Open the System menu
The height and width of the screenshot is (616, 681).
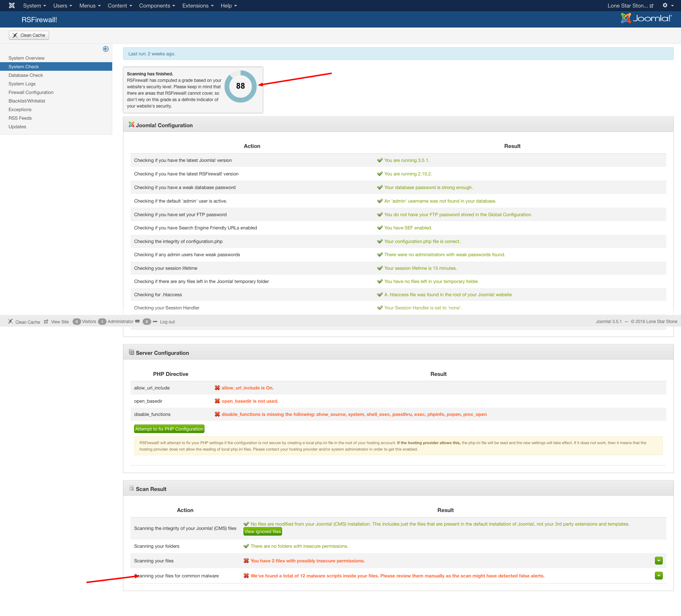pyautogui.click(x=34, y=5)
